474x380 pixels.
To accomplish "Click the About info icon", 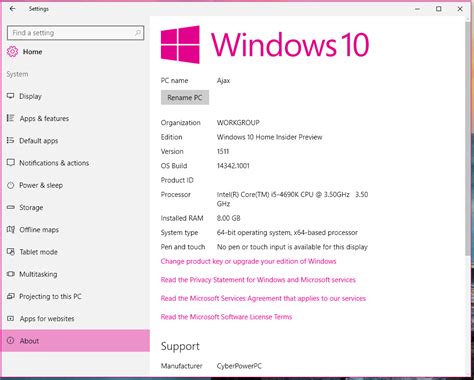I will pos(11,341).
